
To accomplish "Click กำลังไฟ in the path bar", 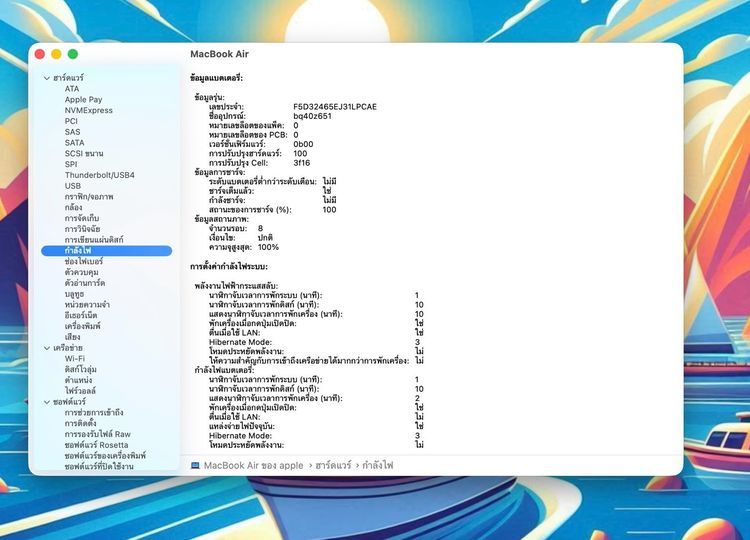I will (378, 465).
